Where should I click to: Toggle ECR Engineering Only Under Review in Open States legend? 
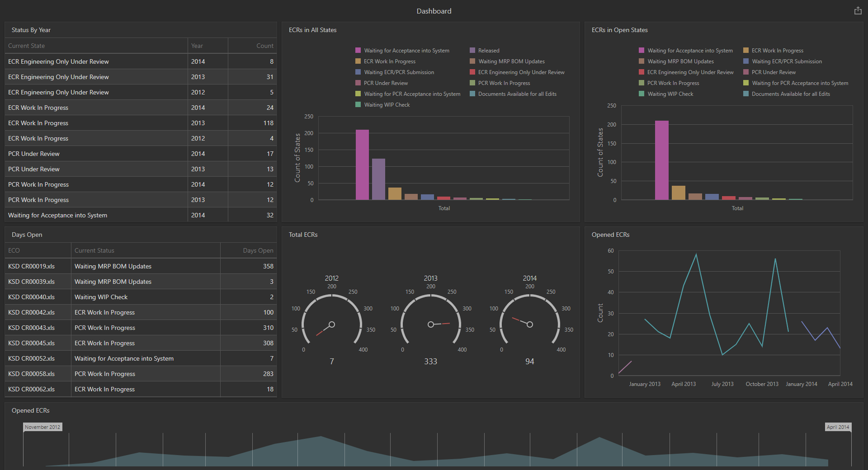point(686,72)
